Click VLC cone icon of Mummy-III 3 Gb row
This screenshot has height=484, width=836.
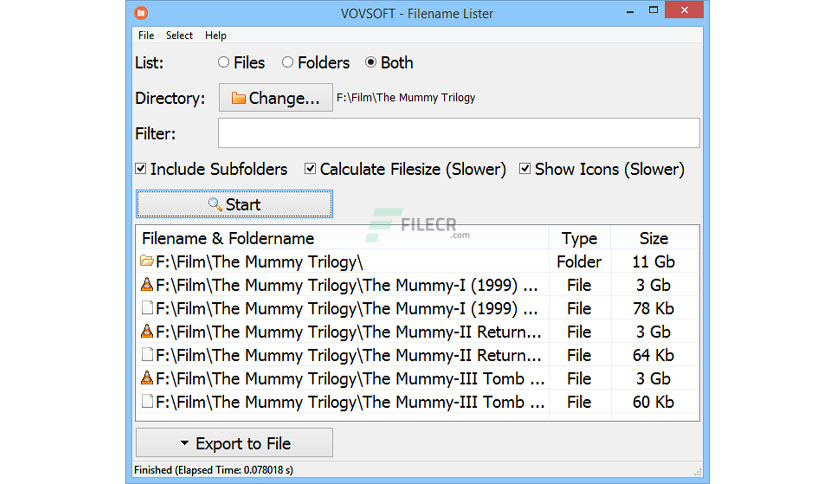tap(147, 378)
